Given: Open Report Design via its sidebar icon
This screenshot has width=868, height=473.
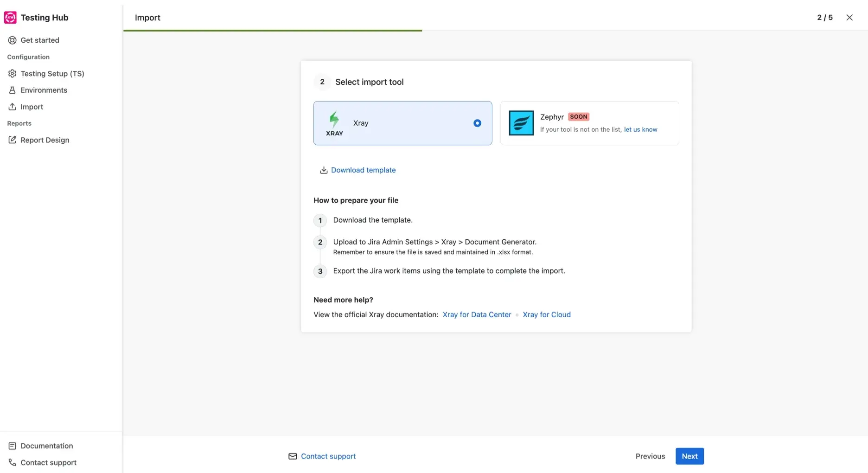Looking at the screenshot, I should pyautogui.click(x=13, y=140).
